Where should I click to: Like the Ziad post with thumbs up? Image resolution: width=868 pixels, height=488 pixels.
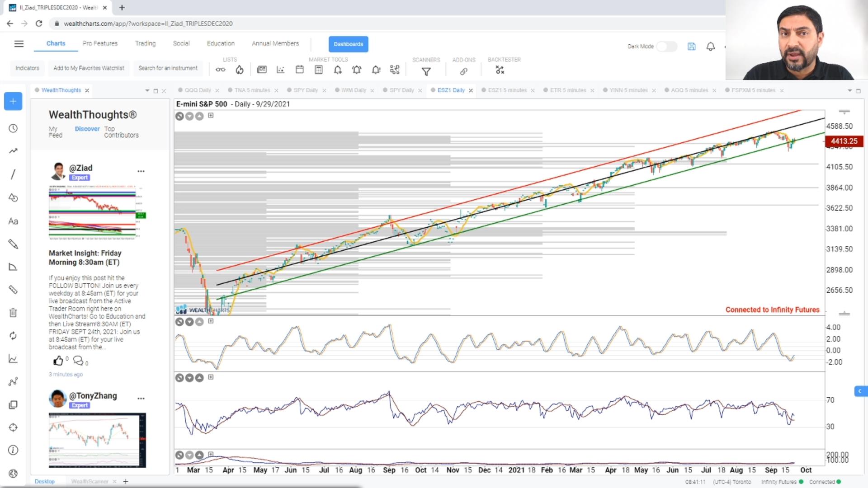[58, 361]
